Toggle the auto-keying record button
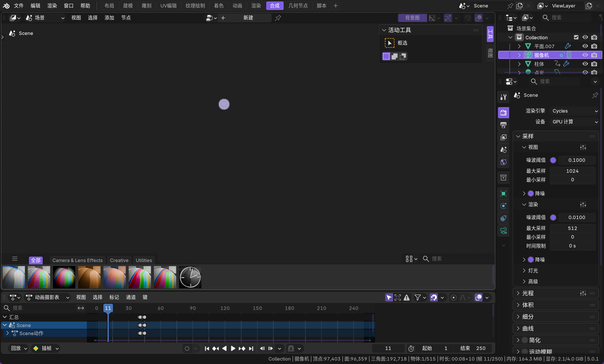Screen dimensions: 604x364 (x=187, y=348)
